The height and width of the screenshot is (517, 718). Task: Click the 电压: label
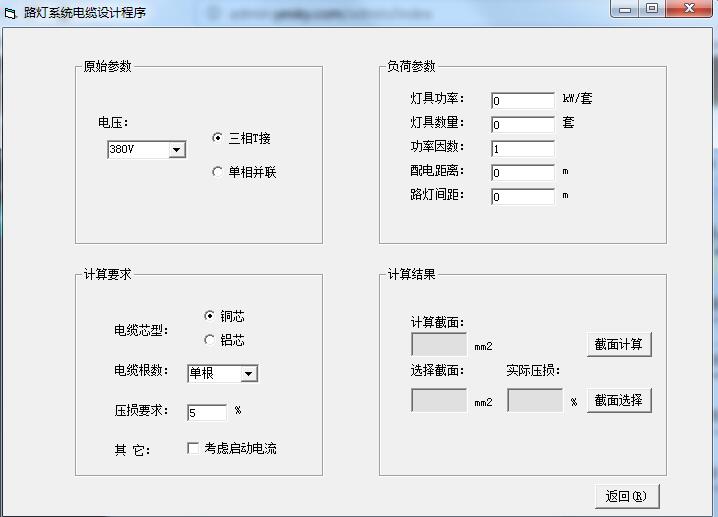(113, 122)
